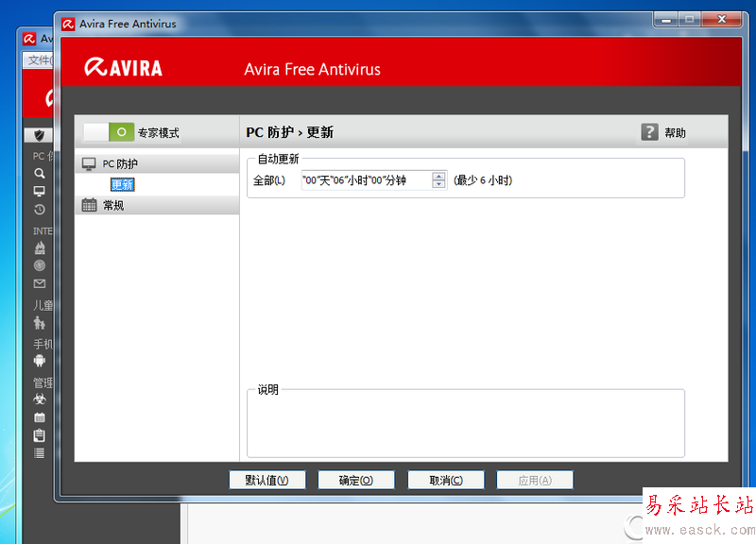Open the Firewall flame icon in background sidebar

(40, 247)
